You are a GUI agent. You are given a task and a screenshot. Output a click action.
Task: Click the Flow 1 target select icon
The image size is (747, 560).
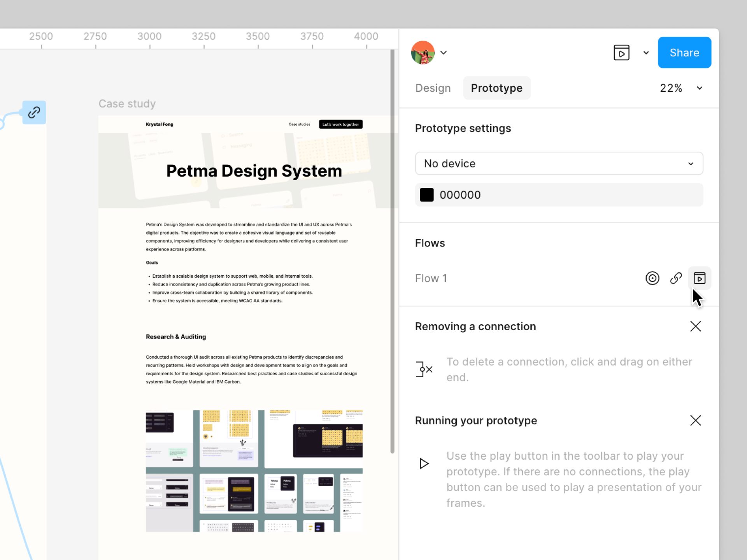tap(652, 278)
